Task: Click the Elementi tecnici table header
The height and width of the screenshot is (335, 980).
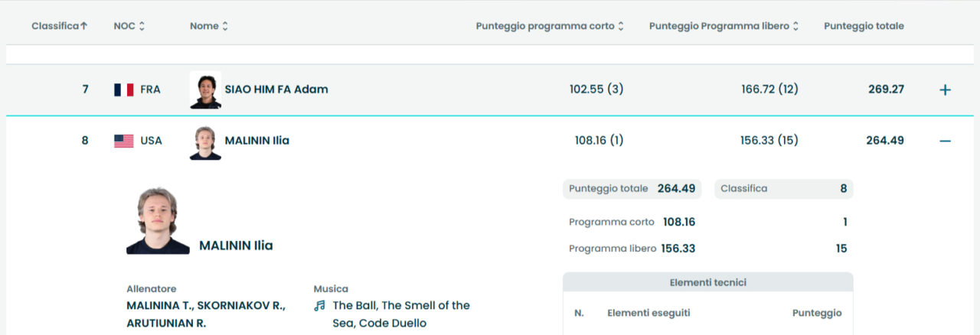Action: point(707,282)
